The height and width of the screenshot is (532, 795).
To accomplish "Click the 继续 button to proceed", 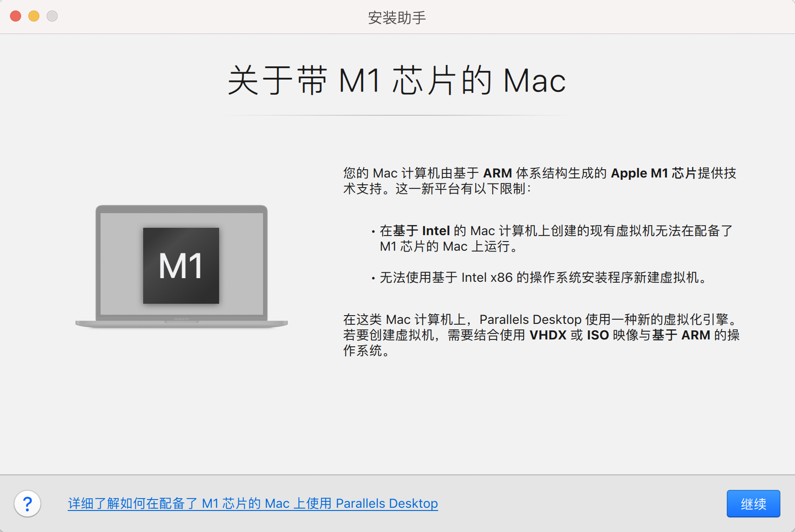I will [x=753, y=504].
